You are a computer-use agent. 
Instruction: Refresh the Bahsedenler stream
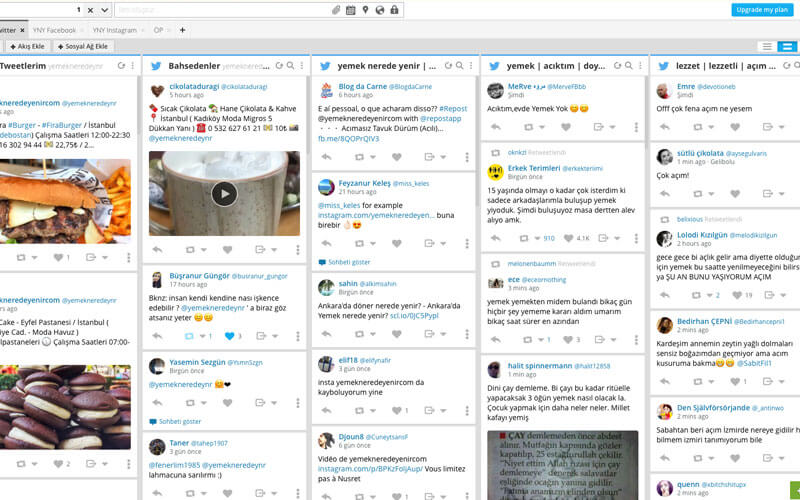pos(279,65)
